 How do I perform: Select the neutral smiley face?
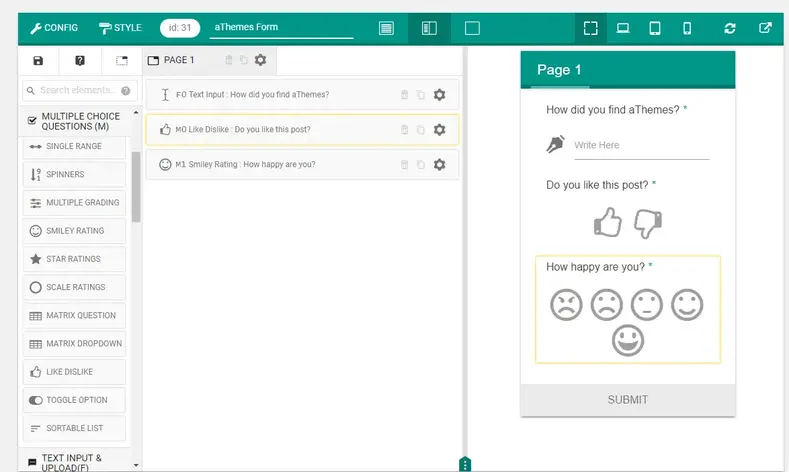pos(647,304)
